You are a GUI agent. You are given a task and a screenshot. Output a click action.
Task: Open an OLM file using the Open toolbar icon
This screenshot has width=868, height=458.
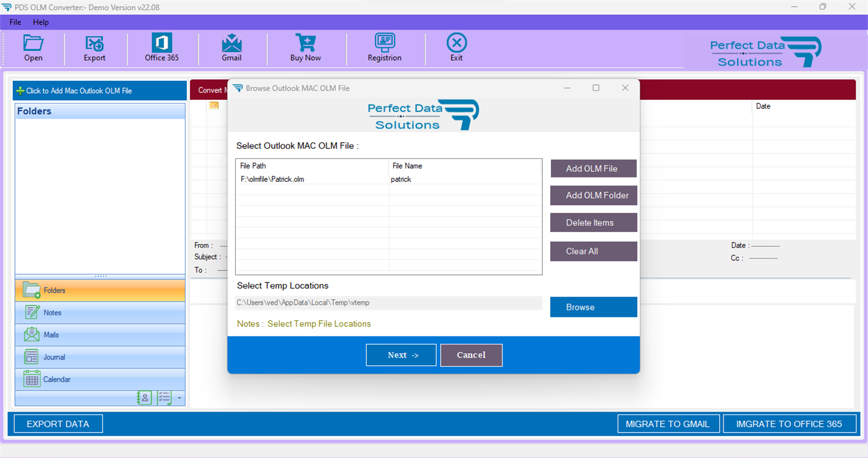point(33,48)
